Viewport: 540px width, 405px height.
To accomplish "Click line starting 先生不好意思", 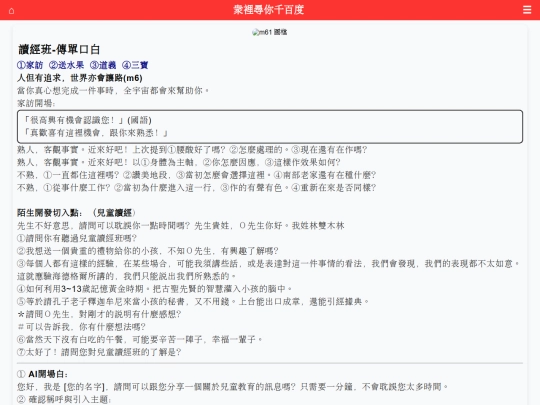I will click(181, 226).
